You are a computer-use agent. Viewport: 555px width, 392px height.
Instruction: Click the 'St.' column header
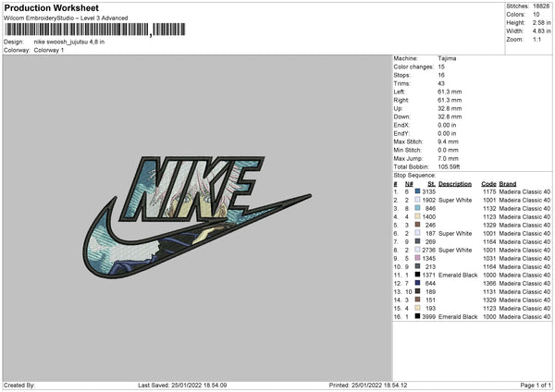click(x=431, y=184)
